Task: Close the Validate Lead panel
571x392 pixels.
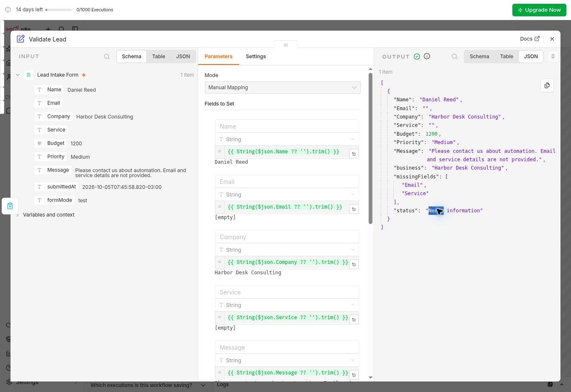Action: [x=552, y=39]
